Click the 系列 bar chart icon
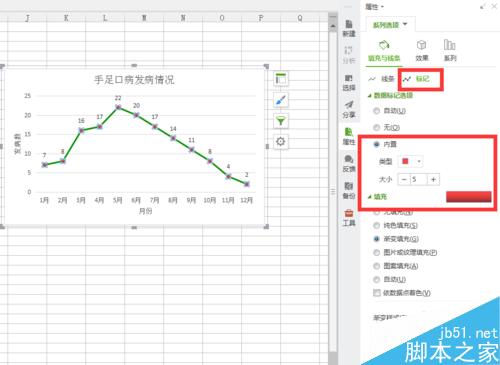 [x=450, y=45]
